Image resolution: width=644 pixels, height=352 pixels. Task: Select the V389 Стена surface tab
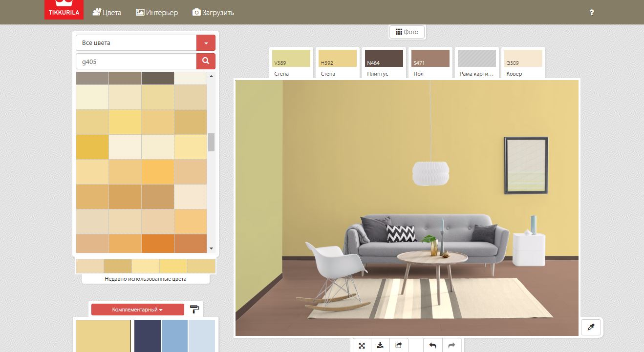pyautogui.click(x=291, y=63)
